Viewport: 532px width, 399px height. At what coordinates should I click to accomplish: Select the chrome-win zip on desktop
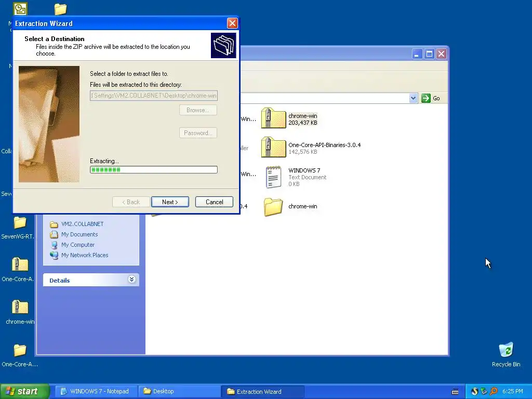point(20,307)
